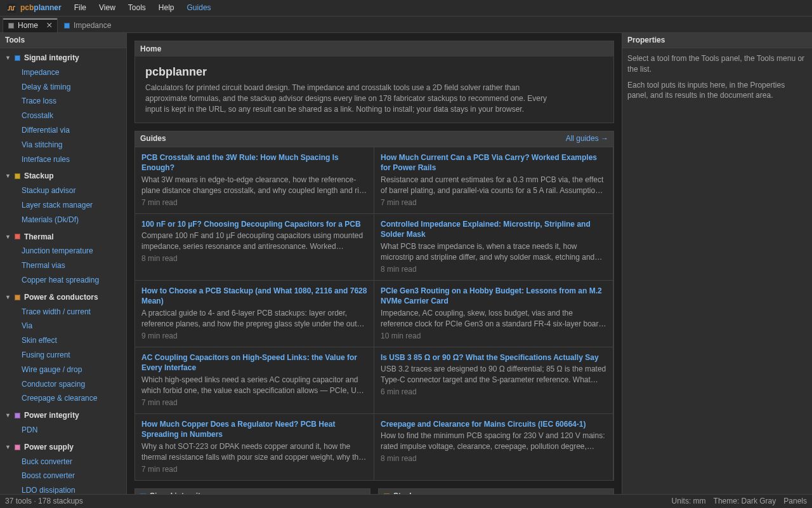Image resolution: width=812 pixels, height=508 pixels.
Task: Open the Creepage and Clearance Mains guide
Action: click(483, 424)
